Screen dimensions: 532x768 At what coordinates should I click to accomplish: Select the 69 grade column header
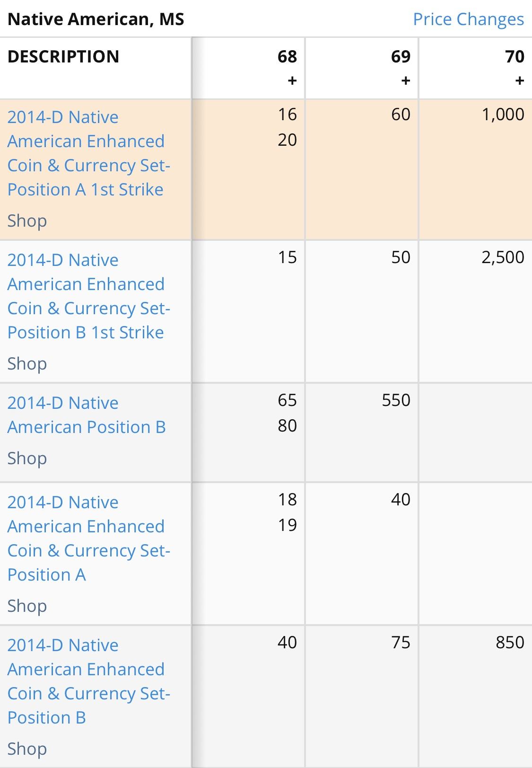[401, 57]
